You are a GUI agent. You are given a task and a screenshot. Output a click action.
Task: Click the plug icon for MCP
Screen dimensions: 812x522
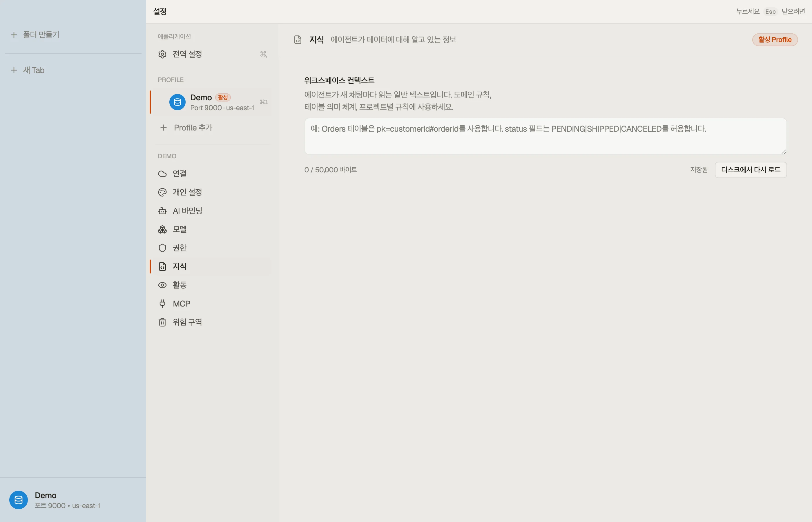[162, 304]
